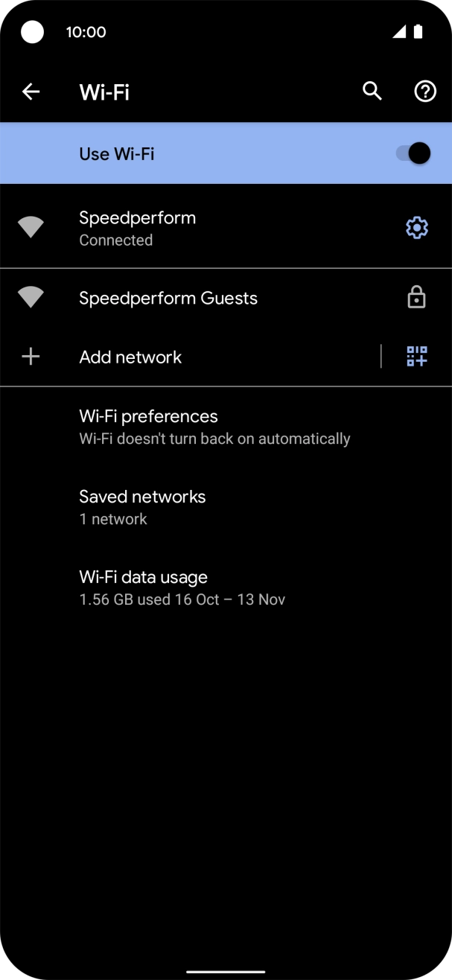Tap Wi-Fi signal icon for Speedperform Guests
This screenshot has width=452, height=980.
click(31, 299)
